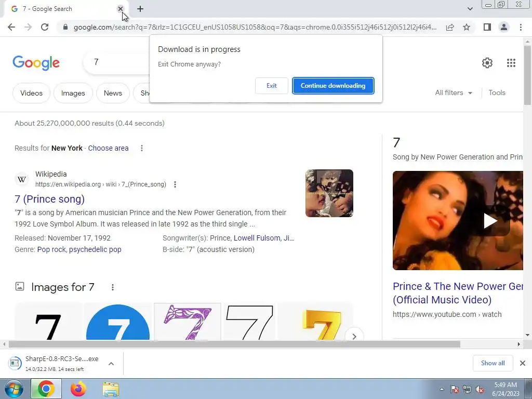Open the Google apps grid

coord(511,63)
